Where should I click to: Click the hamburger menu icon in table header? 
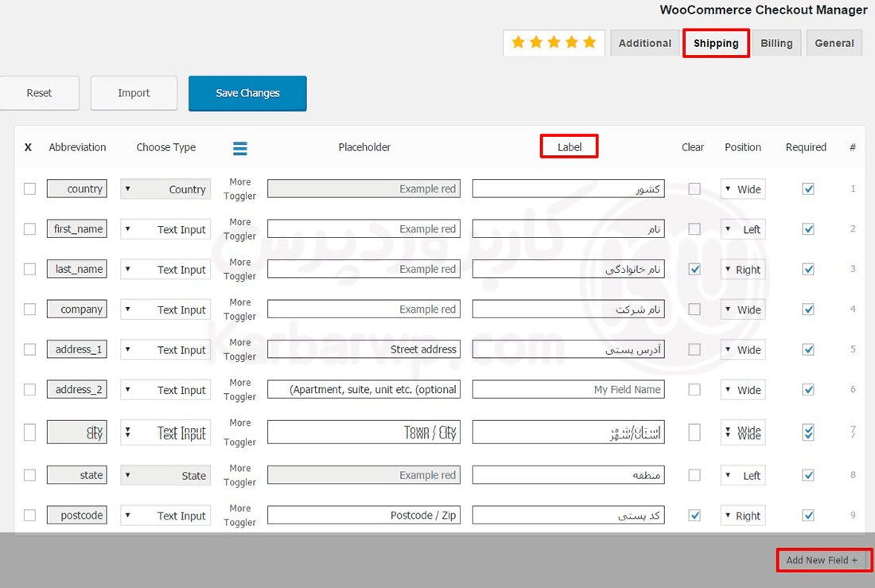pos(240,149)
